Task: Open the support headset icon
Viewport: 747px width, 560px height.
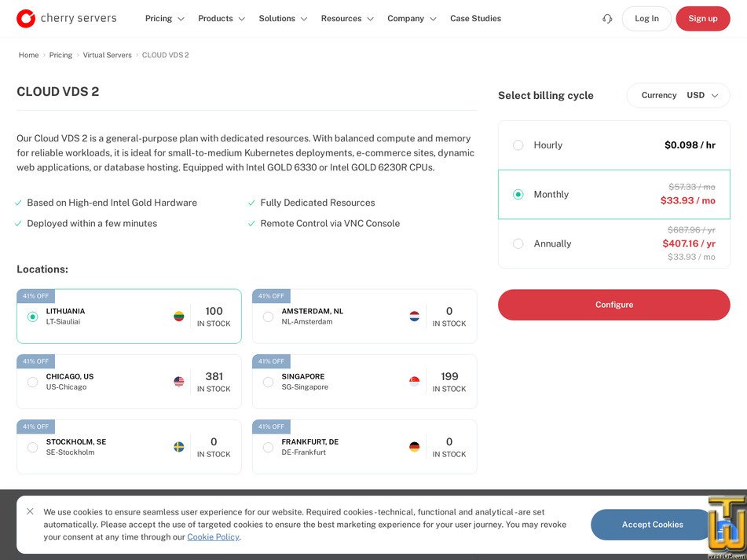Action: [607, 19]
